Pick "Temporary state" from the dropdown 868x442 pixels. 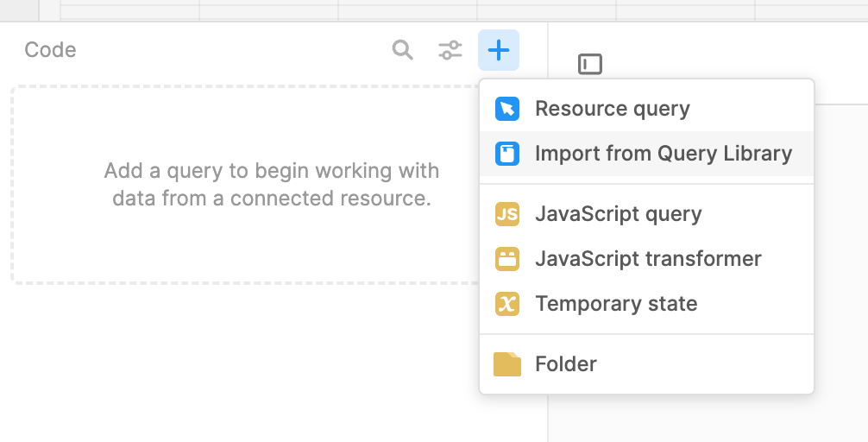coord(616,304)
